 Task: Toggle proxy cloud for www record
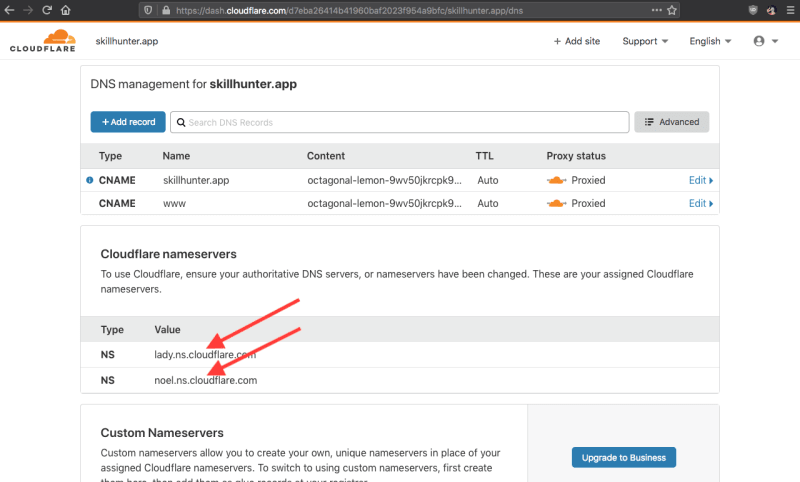tap(557, 204)
